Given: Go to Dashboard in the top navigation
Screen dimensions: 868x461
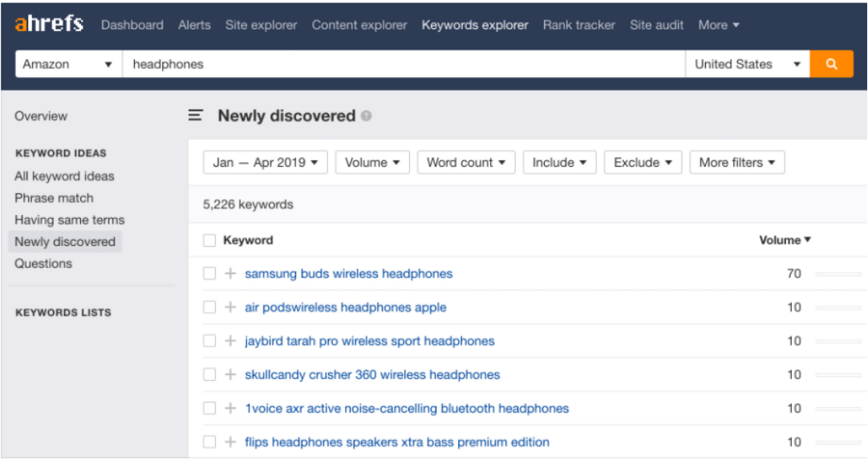Looking at the screenshot, I should tap(132, 25).
